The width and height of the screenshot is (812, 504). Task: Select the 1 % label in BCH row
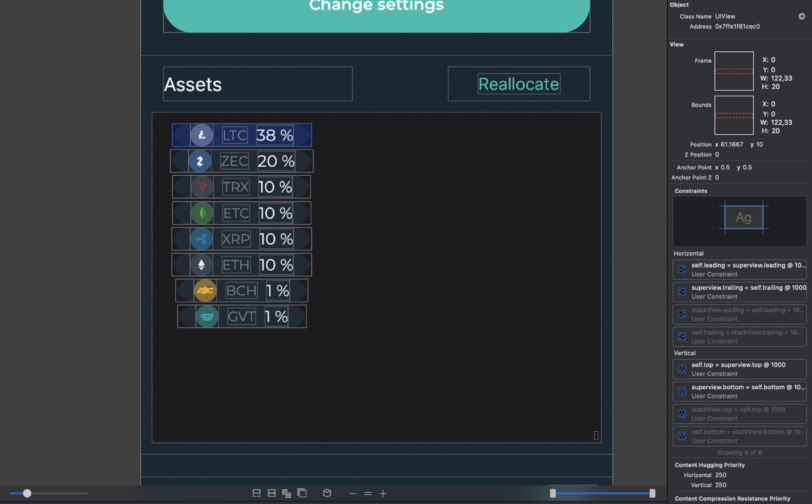coord(278,290)
